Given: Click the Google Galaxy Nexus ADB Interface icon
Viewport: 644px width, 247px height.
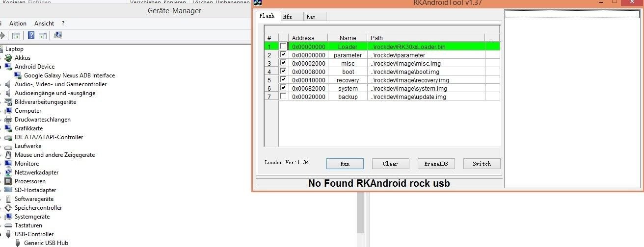Looking at the screenshot, I should pyautogui.click(x=18, y=75).
